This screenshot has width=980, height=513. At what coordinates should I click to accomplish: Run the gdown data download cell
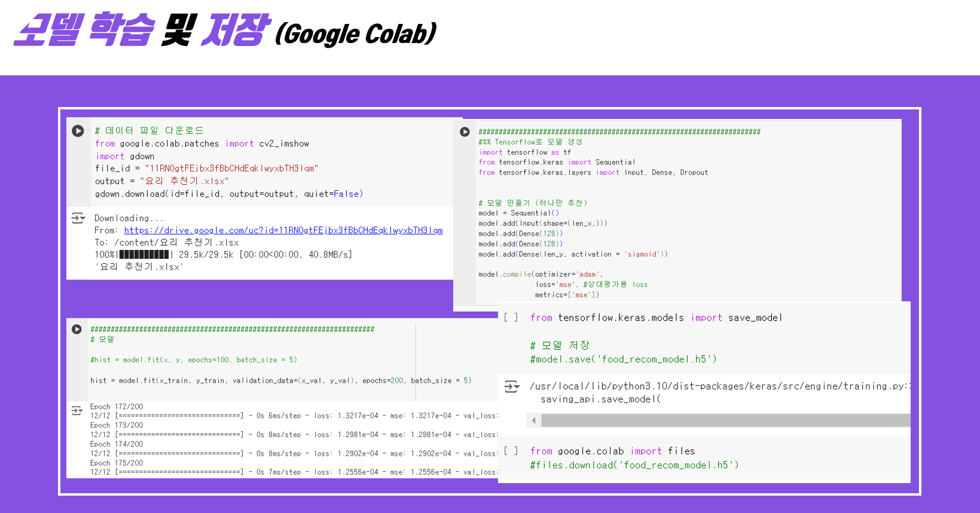coord(78,131)
